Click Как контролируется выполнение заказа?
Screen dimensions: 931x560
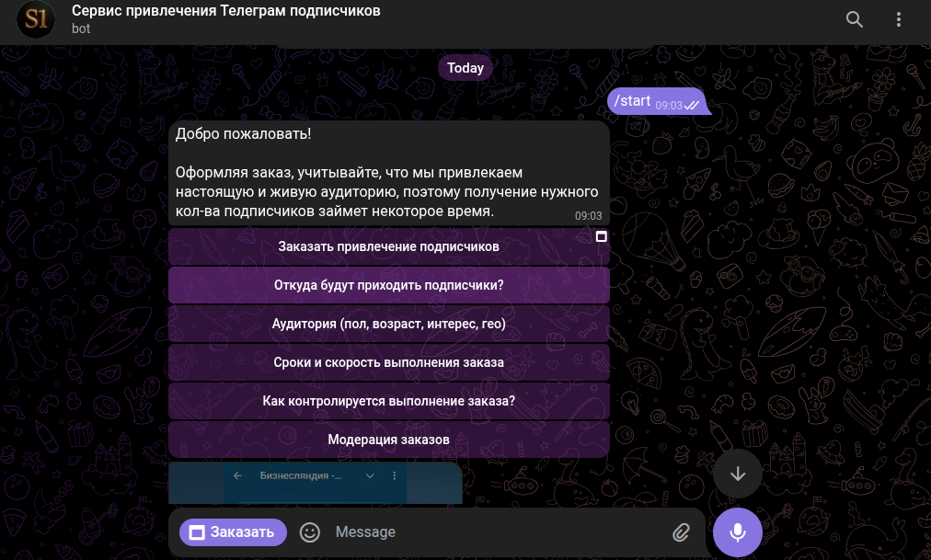point(388,401)
